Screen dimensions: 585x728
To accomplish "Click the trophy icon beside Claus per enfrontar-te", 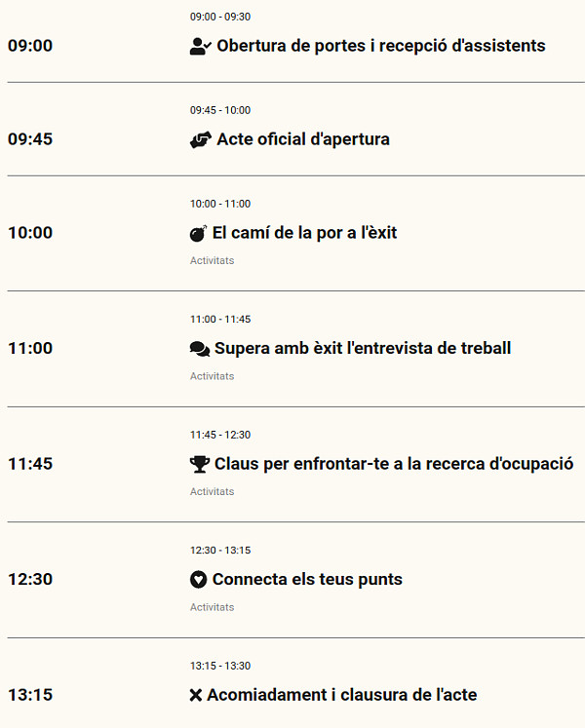I will [200, 464].
